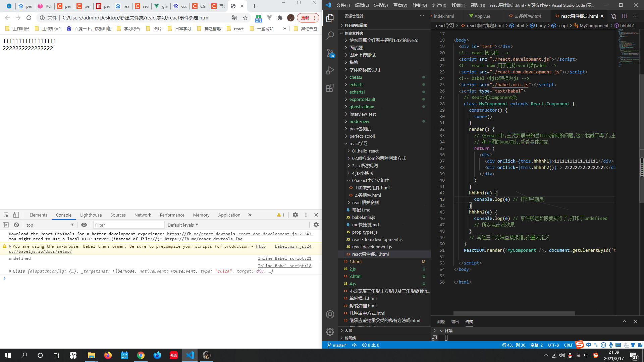Click the master branch status button
Screen dimensions: 644x362
[x=337, y=345]
